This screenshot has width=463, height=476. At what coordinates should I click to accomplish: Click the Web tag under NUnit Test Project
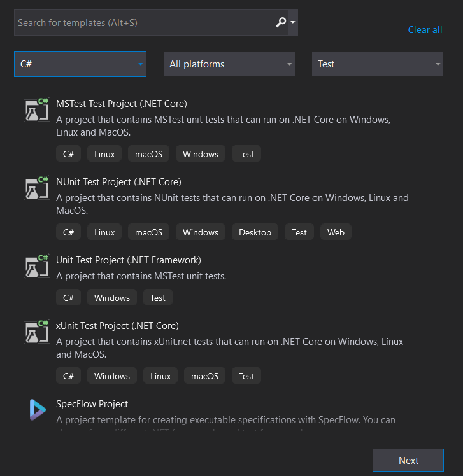pos(336,232)
